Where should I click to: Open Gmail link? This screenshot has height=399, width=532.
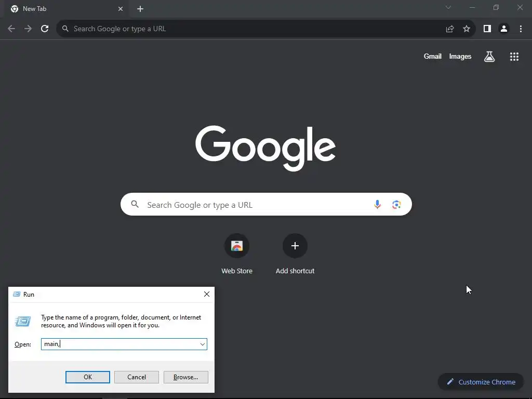point(432,56)
